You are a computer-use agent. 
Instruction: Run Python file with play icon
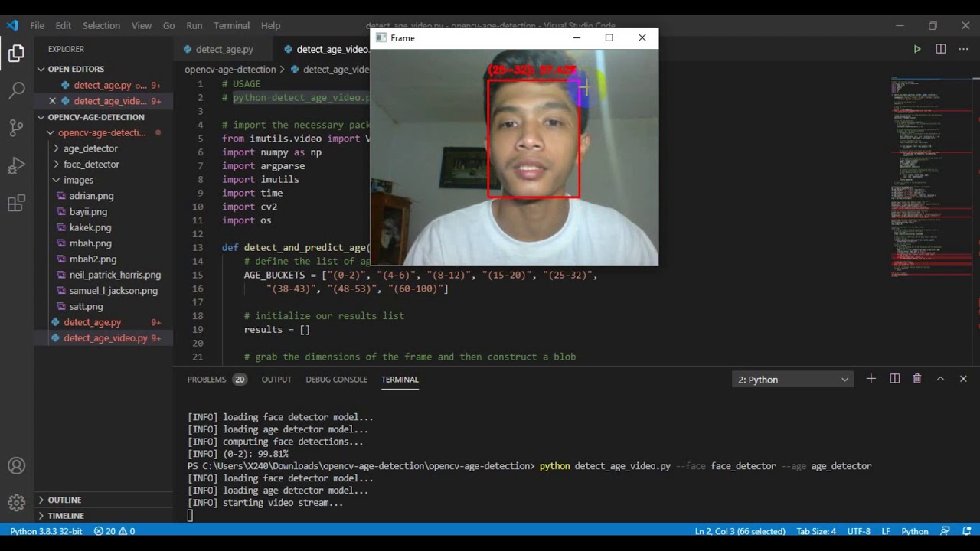[916, 49]
